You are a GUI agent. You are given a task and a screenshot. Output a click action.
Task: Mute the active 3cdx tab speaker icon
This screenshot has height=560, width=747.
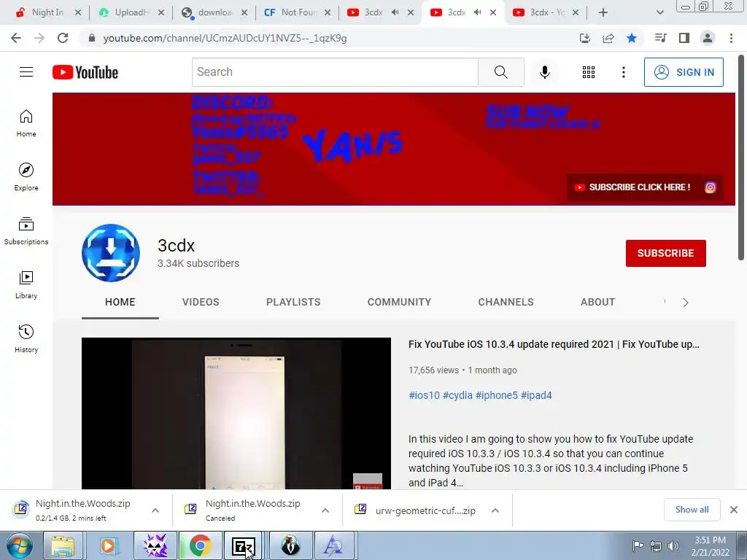tap(477, 12)
